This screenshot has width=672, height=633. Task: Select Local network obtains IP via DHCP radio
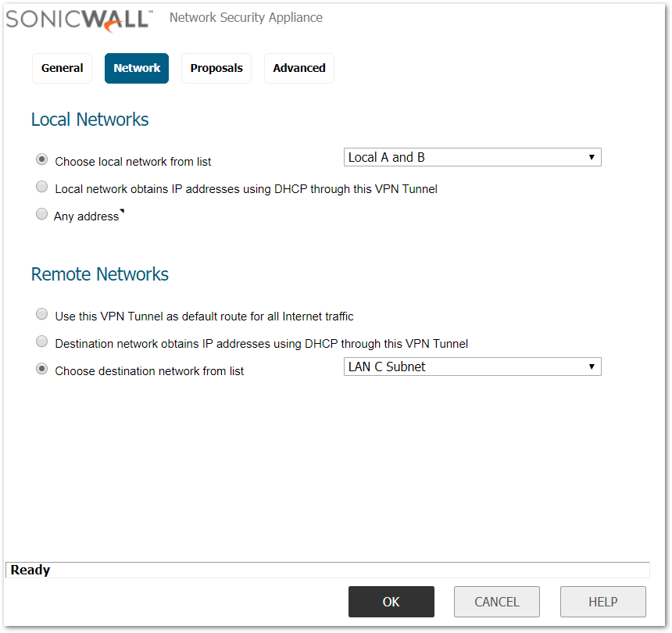click(x=41, y=187)
